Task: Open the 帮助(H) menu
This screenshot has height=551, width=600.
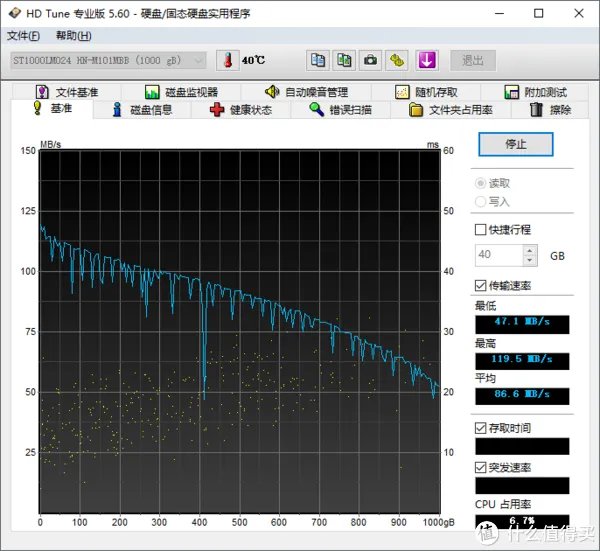Action: click(x=73, y=36)
